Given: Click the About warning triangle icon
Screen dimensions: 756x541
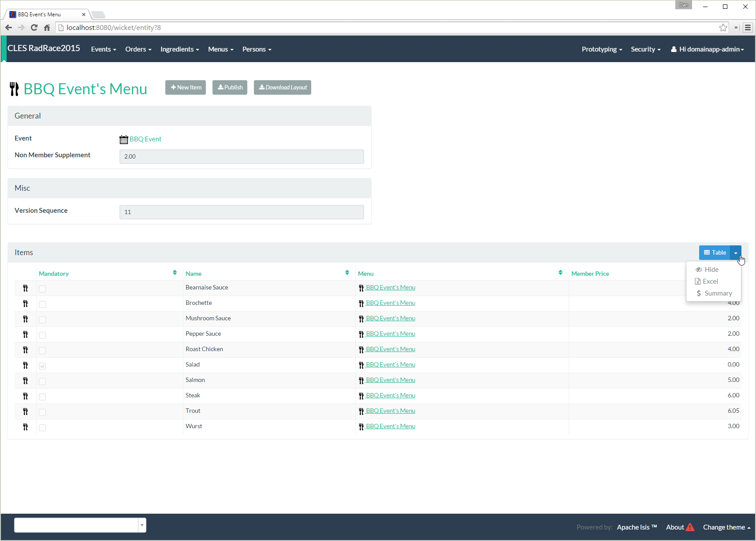Looking at the screenshot, I should pos(690,527).
